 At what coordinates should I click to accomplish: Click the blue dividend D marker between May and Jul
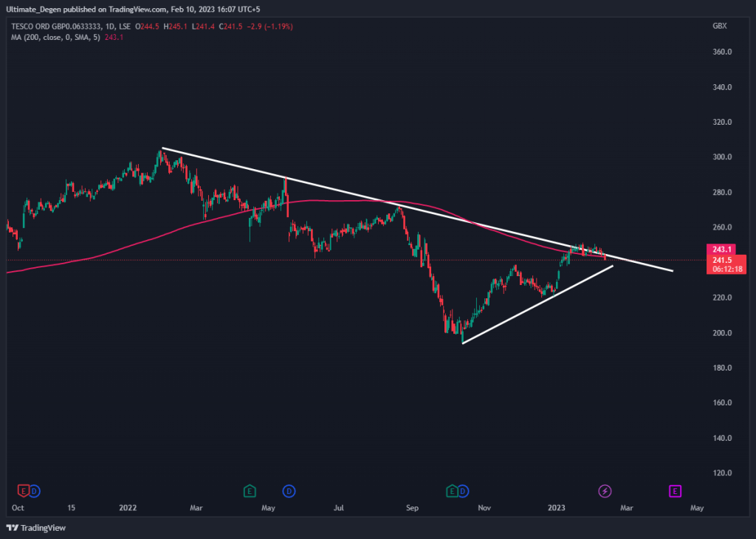point(289,491)
